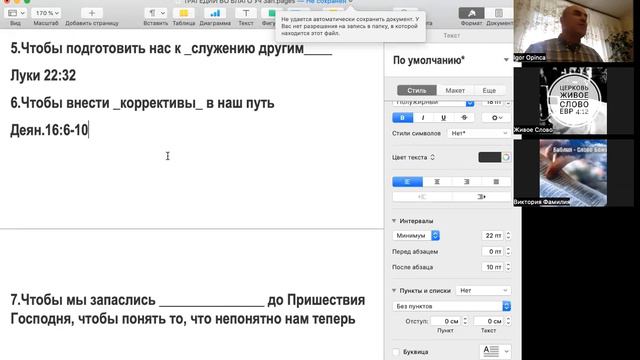
Task: Open the Пункты и списки Нет dropdown
Action: pyautogui.click(x=483, y=291)
